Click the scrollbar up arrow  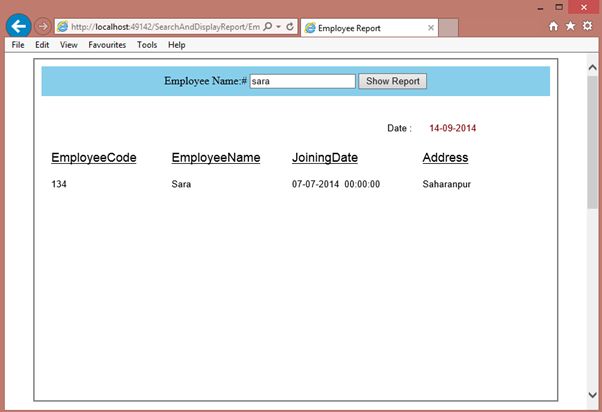coord(592,68)
